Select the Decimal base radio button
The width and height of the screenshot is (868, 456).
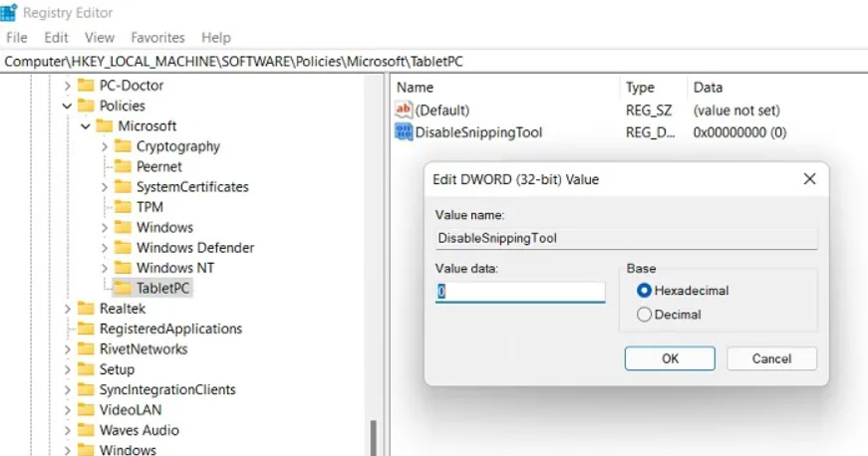coord(644,315)
